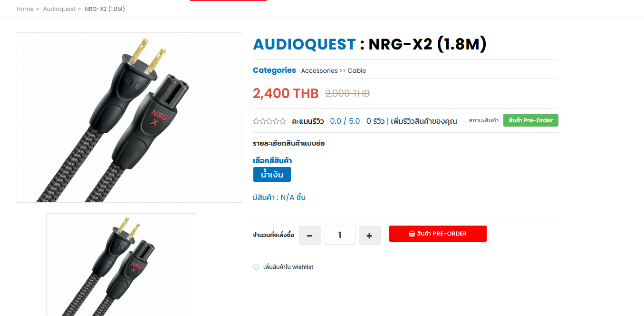644x316 pixels.
Task: Open the Cable category link
Action: [357, 70]
